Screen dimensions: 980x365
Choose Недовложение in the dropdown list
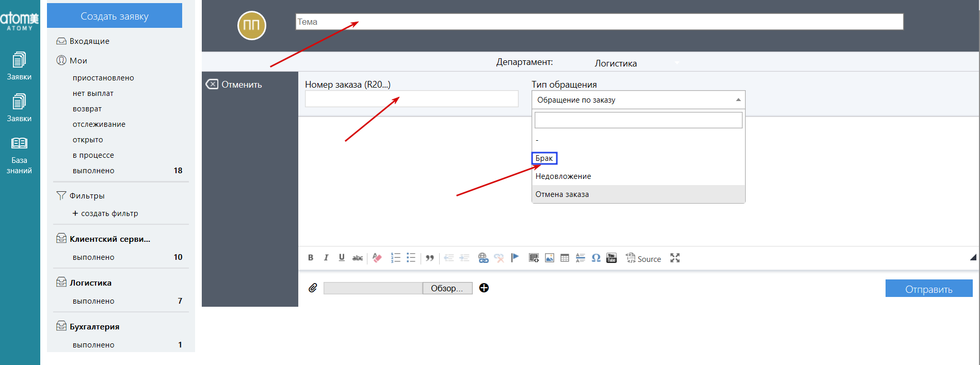click(638, 176)
